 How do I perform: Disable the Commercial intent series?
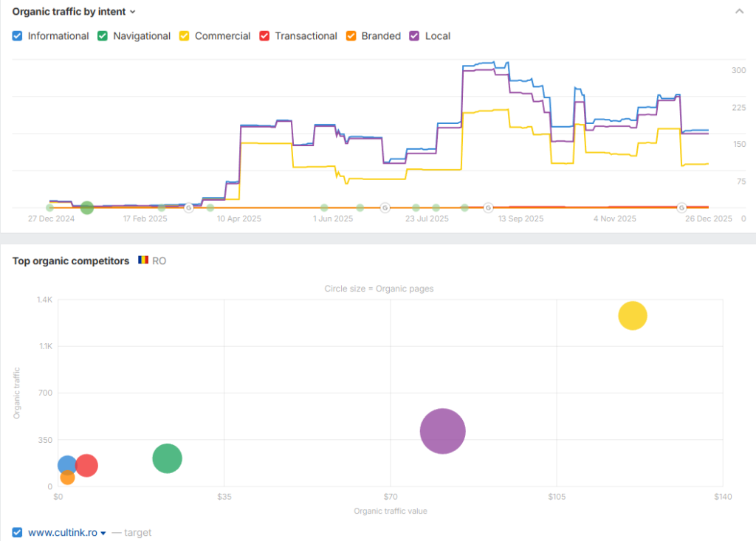[x=185, y=36]
